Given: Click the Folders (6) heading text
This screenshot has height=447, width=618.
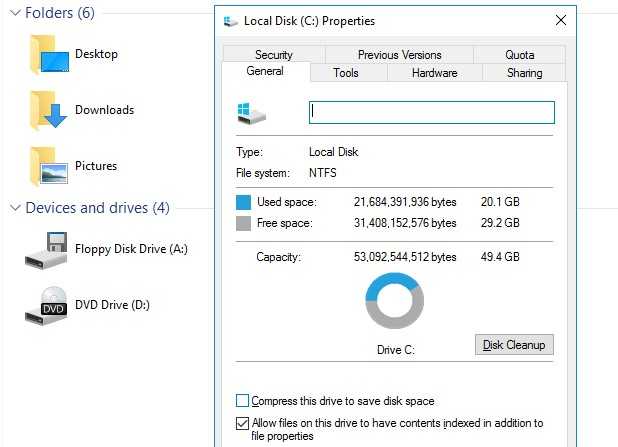Looking at the screenshot, I should coord(60,13).
